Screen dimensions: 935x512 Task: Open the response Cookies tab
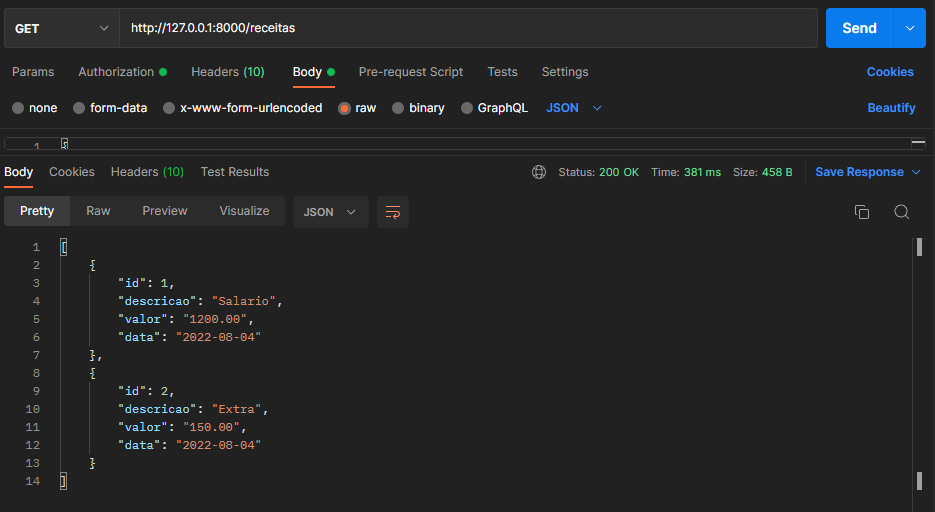72,172
